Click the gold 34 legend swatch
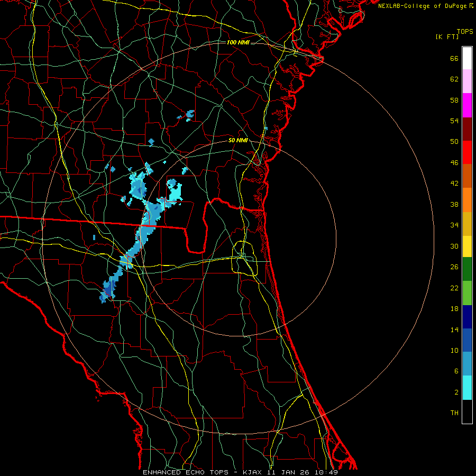 (467, 224)
